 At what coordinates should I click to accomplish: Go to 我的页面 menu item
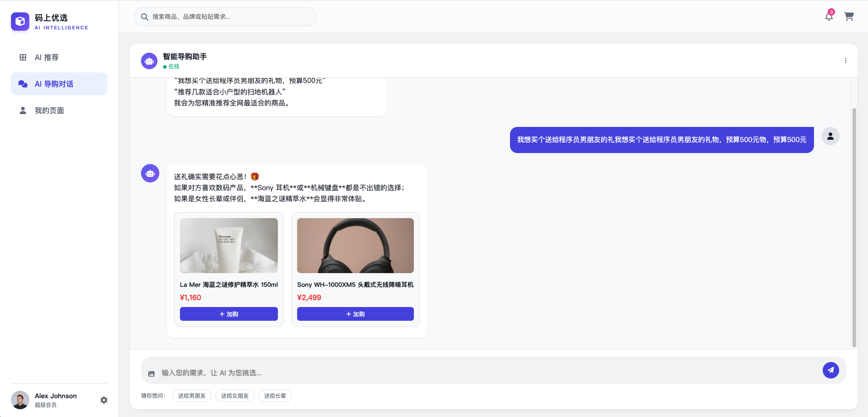point(60,110)
